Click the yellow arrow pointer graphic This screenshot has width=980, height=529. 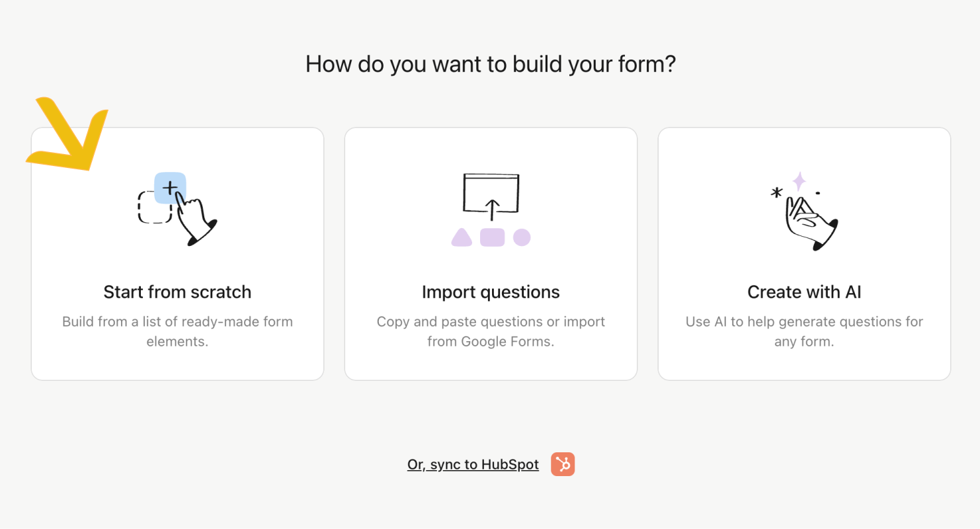pyautogui.click(x=67, y=134)
